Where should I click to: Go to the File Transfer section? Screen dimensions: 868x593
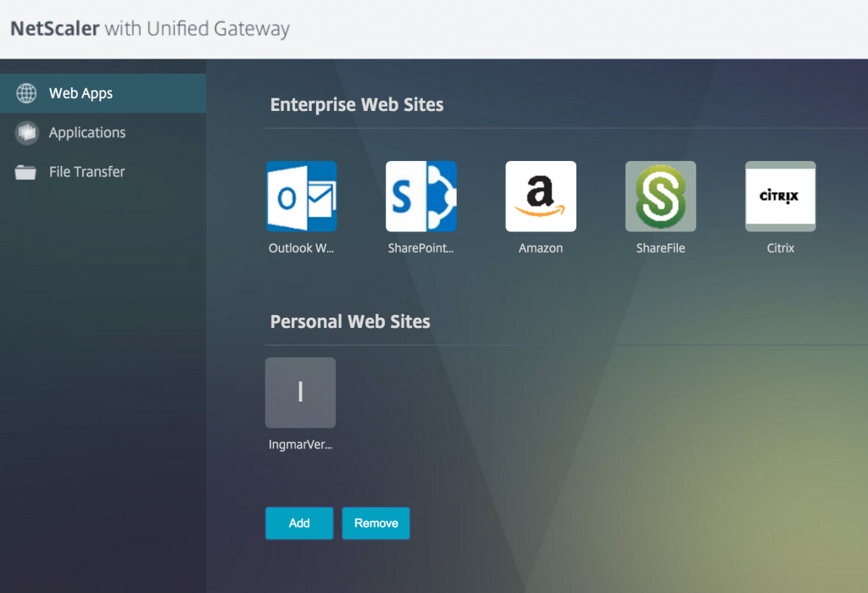click(86, 172)
